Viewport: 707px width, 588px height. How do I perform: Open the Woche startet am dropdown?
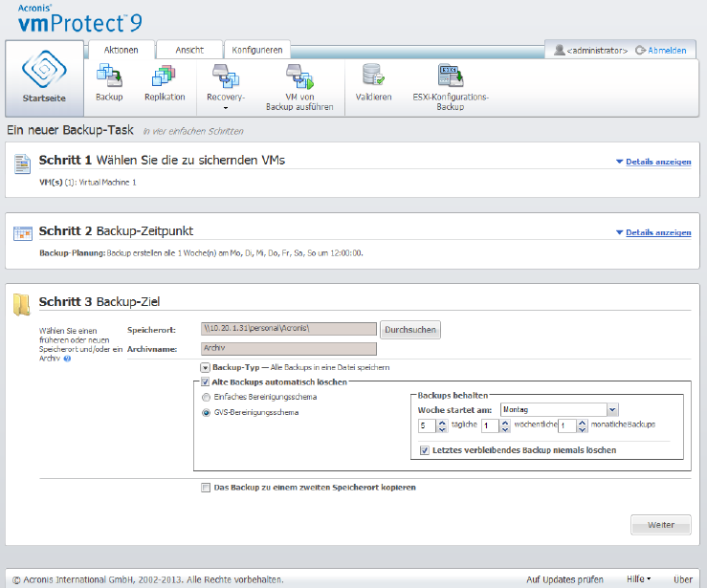click(x=612, y=409)
